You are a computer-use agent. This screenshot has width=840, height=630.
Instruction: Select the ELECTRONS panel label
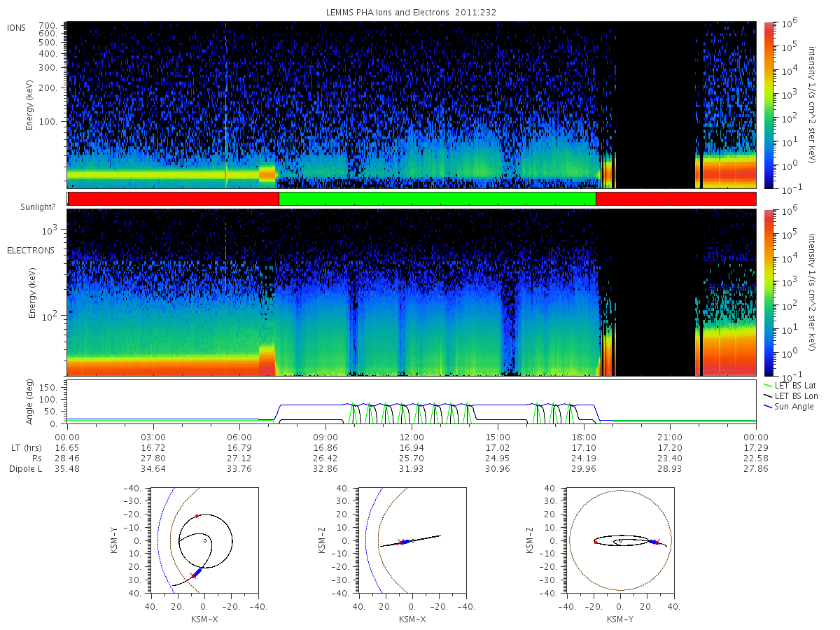tap(29, 250)
